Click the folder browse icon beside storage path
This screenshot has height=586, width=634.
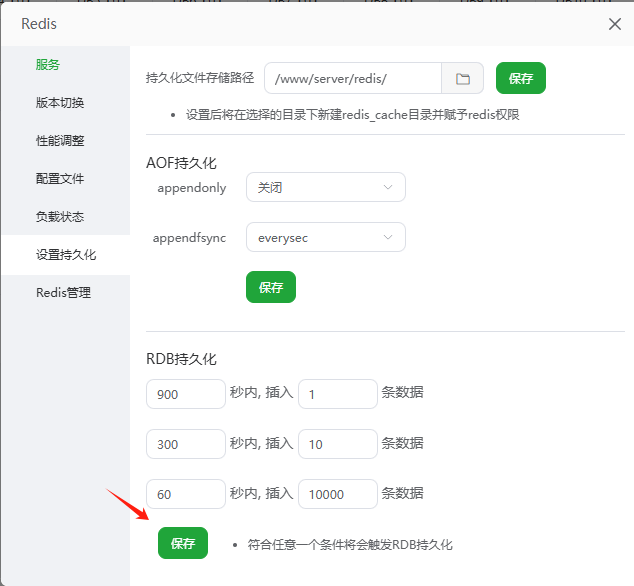[463, 78]
